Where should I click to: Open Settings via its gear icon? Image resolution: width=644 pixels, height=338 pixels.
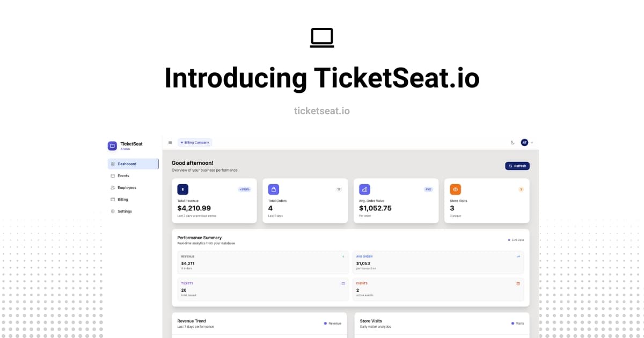click(x=114, y=211)
